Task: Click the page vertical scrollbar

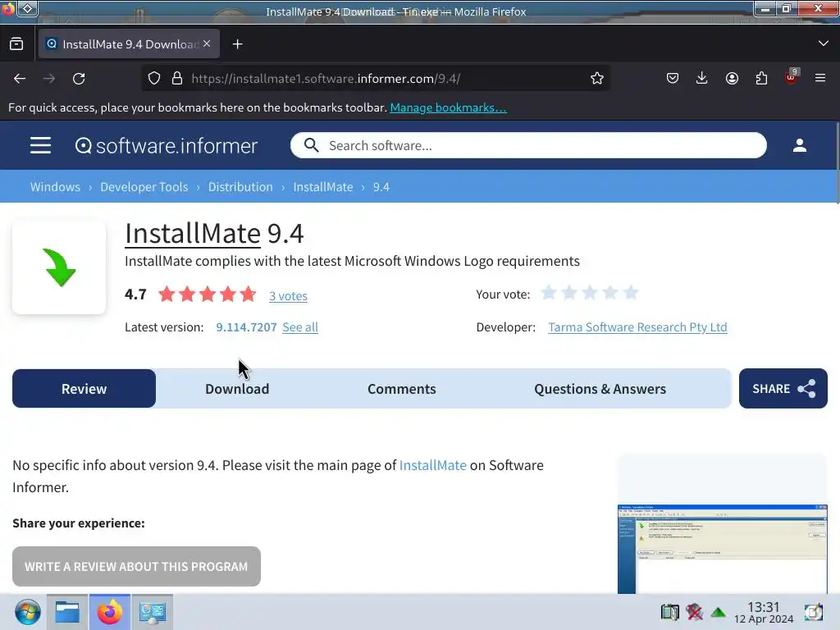Action: [837, 163]
